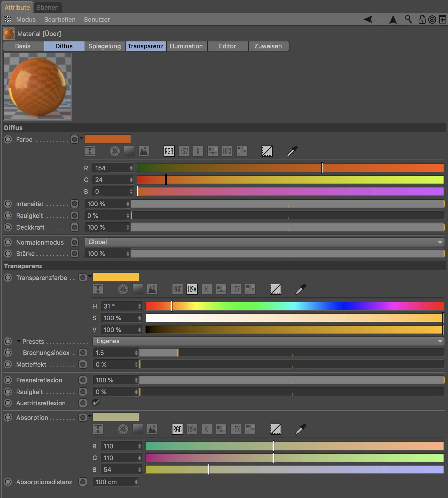Image resolution: width=448 pixels, height=498 pixels.
Task: Toggle animation dot for Absorptionsdistanz
Action: coord(8,482)
